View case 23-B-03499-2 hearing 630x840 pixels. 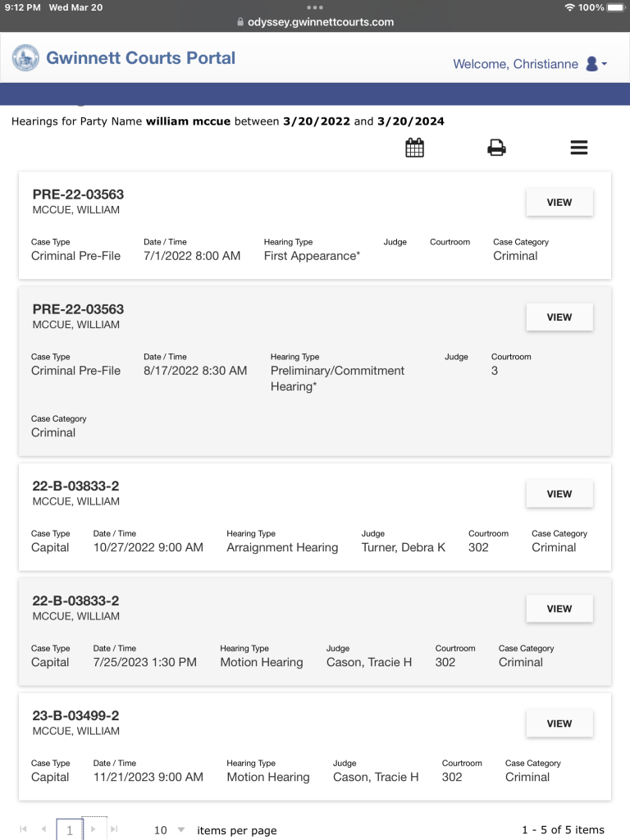[x=559, y=724]
